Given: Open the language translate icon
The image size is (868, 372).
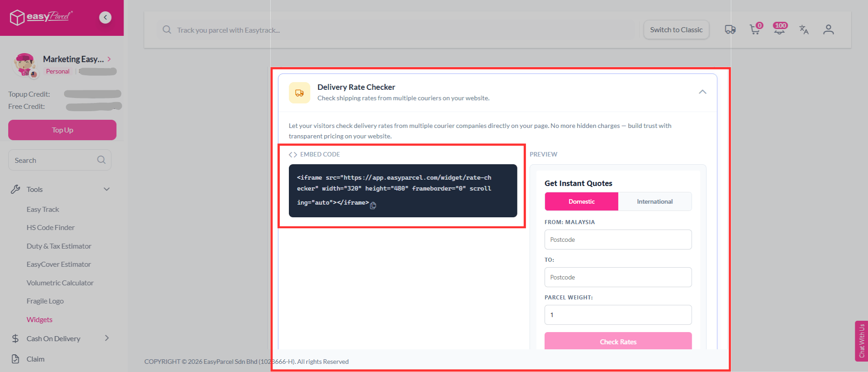Looking at the screenshot, I should pyautogui.click(x=804, y=29).
